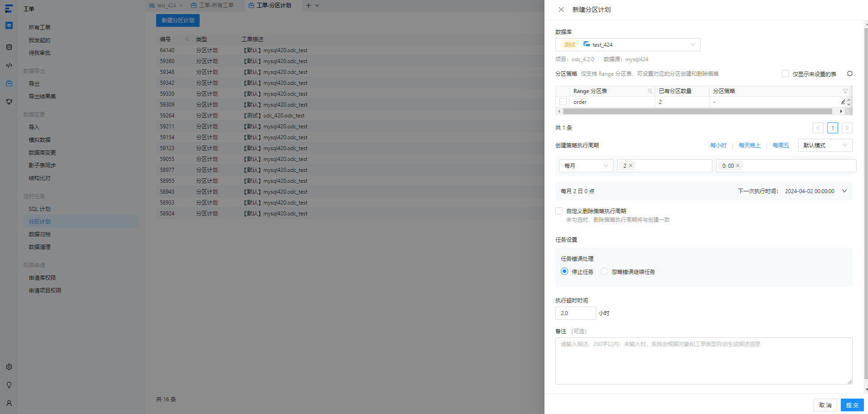Viewport: 868px width, 414px height.
Task: Click the 提交 submit button
Action: click(852, 405)
